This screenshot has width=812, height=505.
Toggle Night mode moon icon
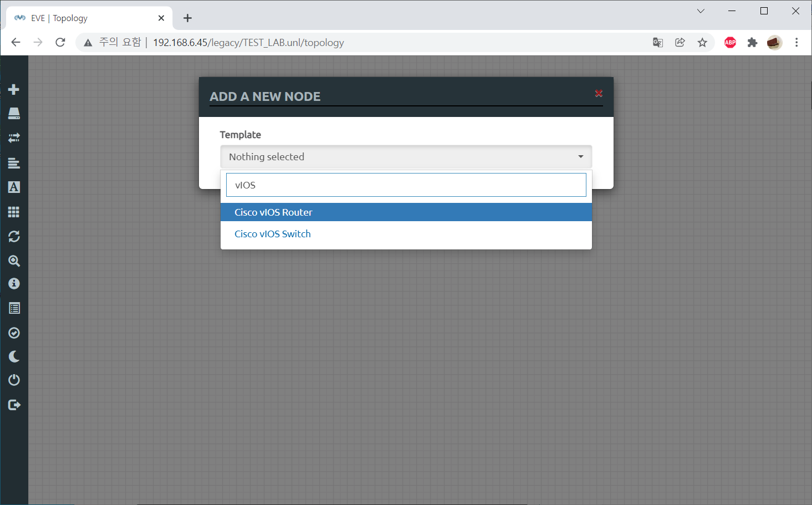click(x=14, y=356)
